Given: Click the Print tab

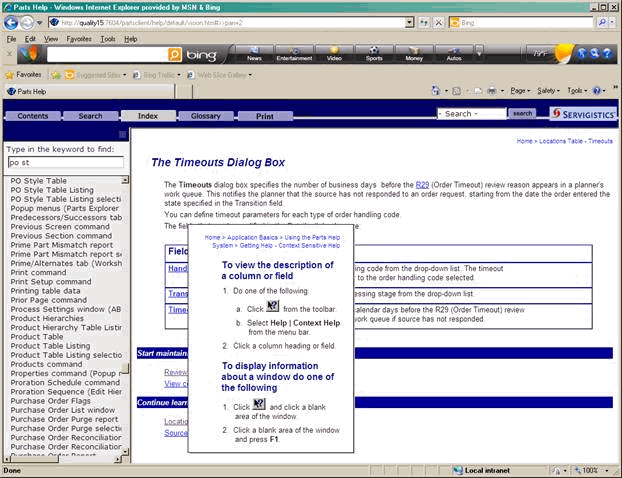Looking at the screenshot, I should click(x=265, y=116).
